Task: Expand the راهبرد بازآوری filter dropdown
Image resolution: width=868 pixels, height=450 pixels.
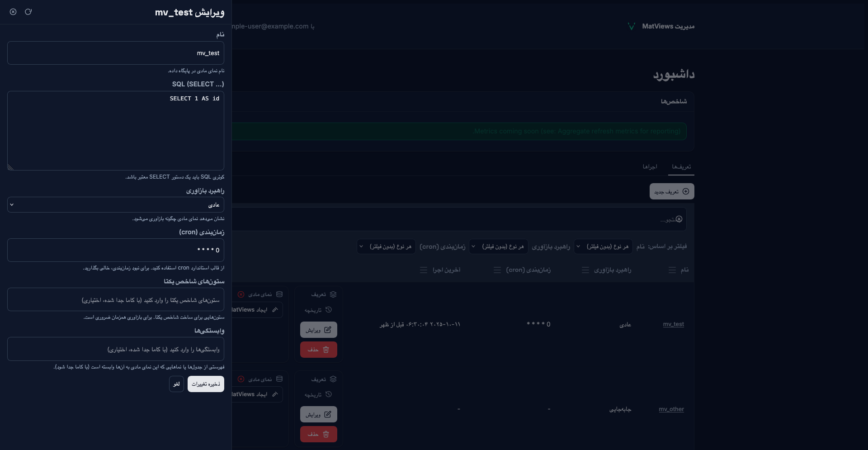Action: click(498, 246)
